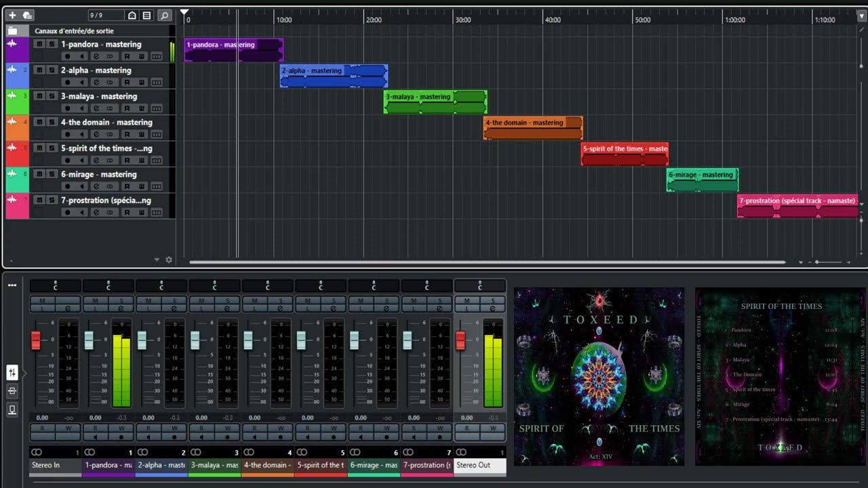Open the ruler dropdown arrow at top right
Viewport: 868px width, 488px height.
click(862, 18)
